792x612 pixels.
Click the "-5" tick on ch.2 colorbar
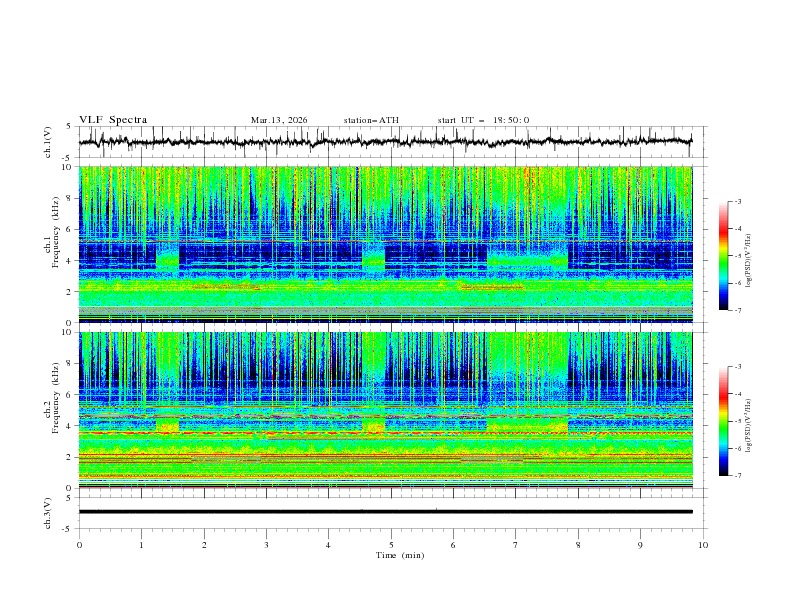point(737,421)
